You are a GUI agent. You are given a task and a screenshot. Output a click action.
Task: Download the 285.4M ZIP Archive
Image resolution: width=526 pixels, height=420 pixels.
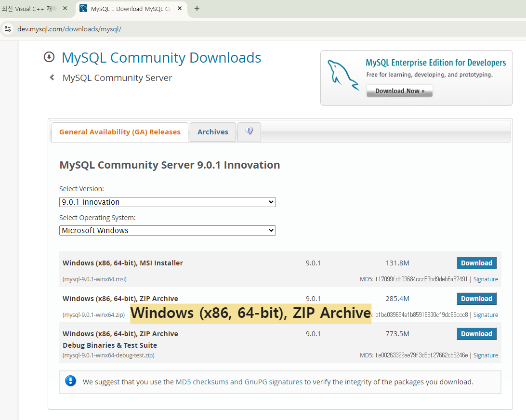(x=476, y=299)
